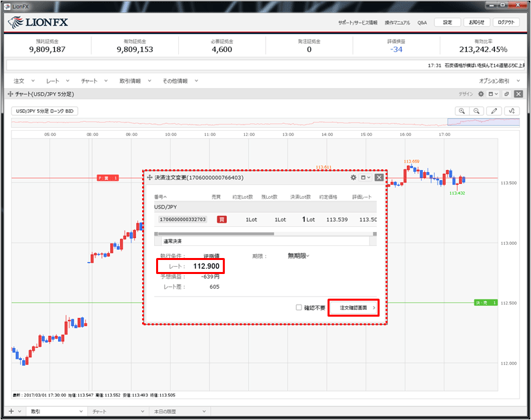Click the デザイン link on the chart panel

tap(466, 94)
